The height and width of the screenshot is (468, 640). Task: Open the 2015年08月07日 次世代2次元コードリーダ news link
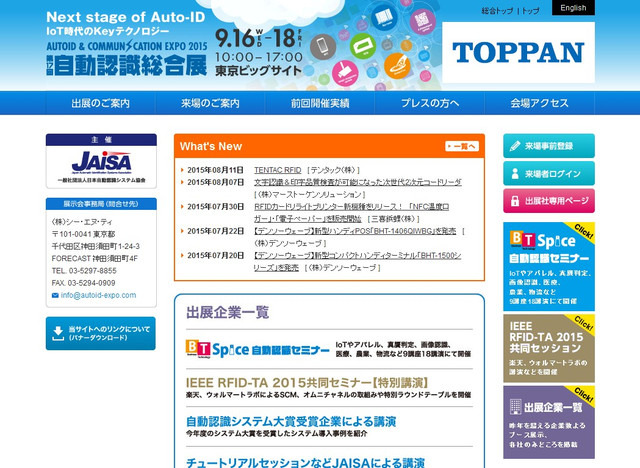tap(358, 182)
